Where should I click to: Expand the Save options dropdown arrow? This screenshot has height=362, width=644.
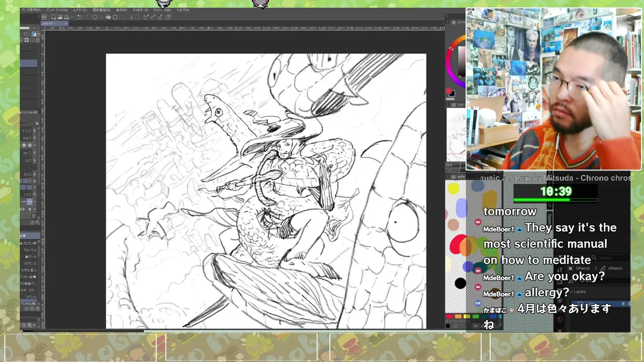pyautogui.click(x=72, y=17)
